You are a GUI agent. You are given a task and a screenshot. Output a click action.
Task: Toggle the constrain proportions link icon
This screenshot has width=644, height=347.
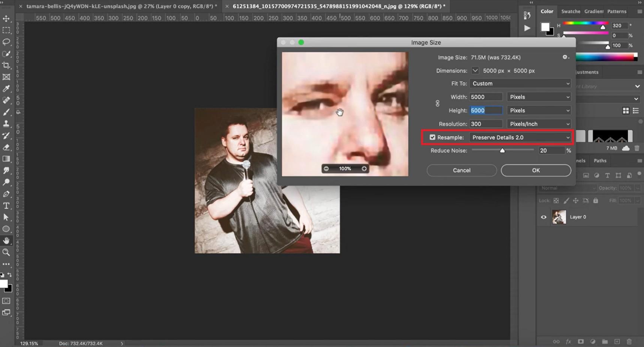coord(437,103)
